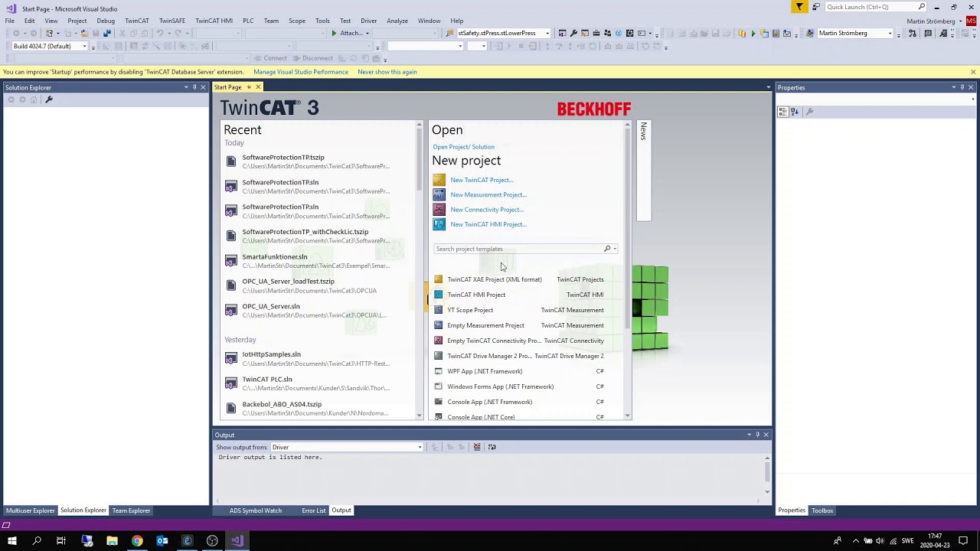Open Windows Start menu

(11, 541)
